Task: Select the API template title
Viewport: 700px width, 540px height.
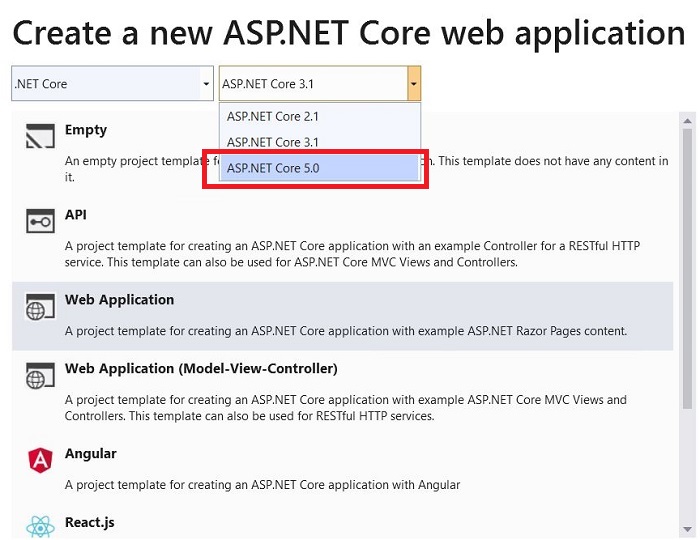Action: click(x=76, y=215)
